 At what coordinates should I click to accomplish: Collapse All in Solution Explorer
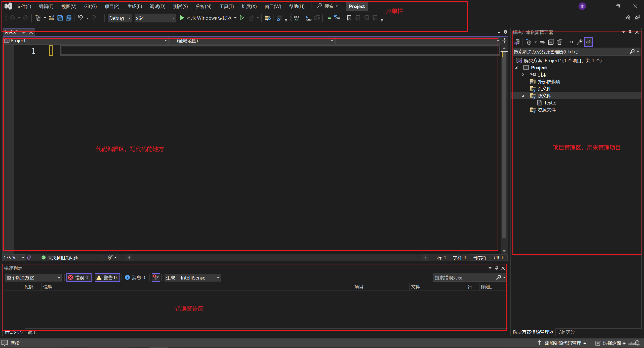[x=551, y=42]
